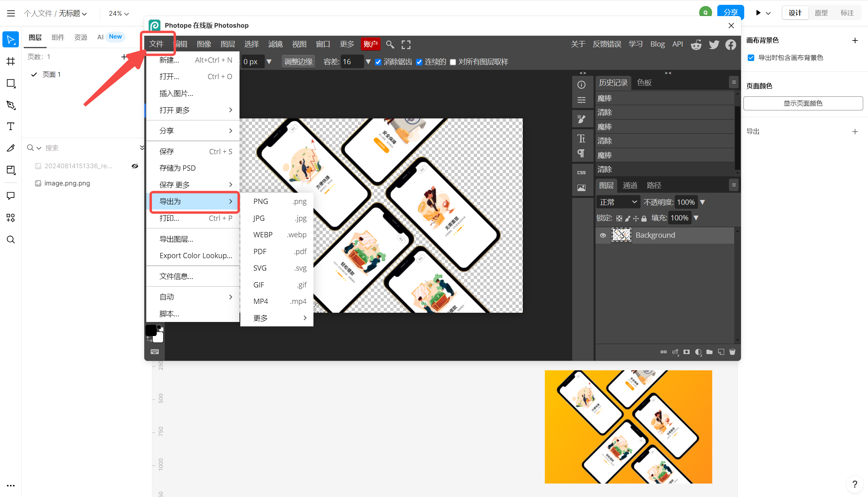Open the 24% zoom dropdown

(119, 13)
